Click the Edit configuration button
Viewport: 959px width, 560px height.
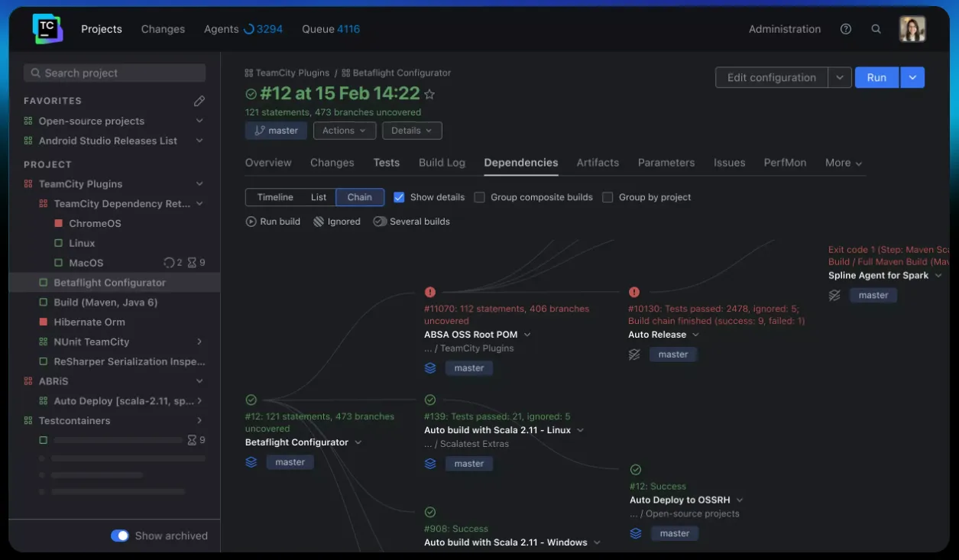pos(772,77)
